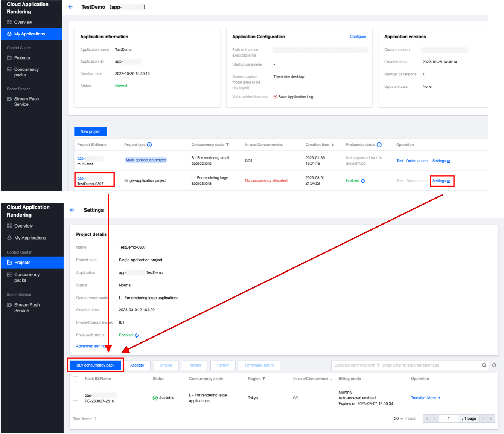This screenshot has height=434, width=504.
Task: Select highlighted My Applications in the top sidebar
Action: [x=29, y=34]
